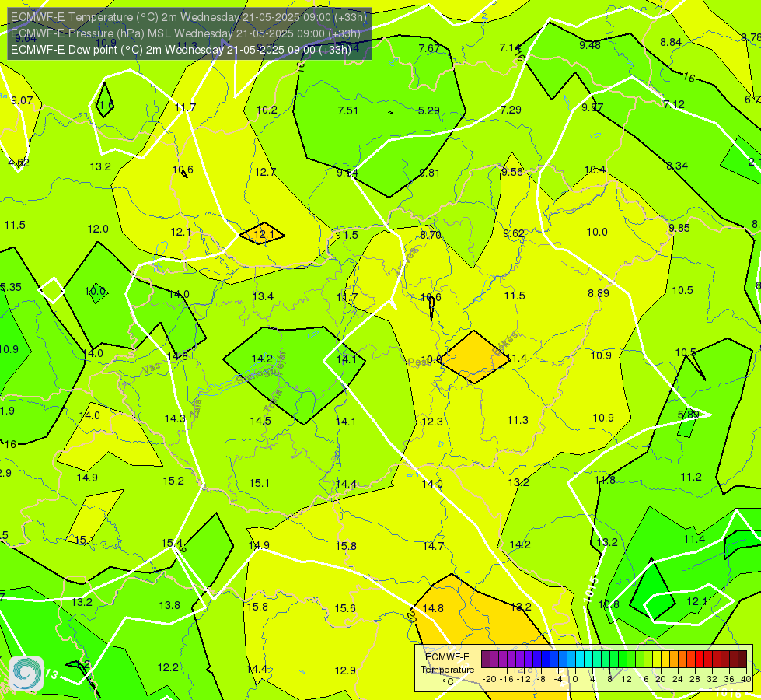
Task: Click the temperature value 11.8
Action: (x=605, y=480)
